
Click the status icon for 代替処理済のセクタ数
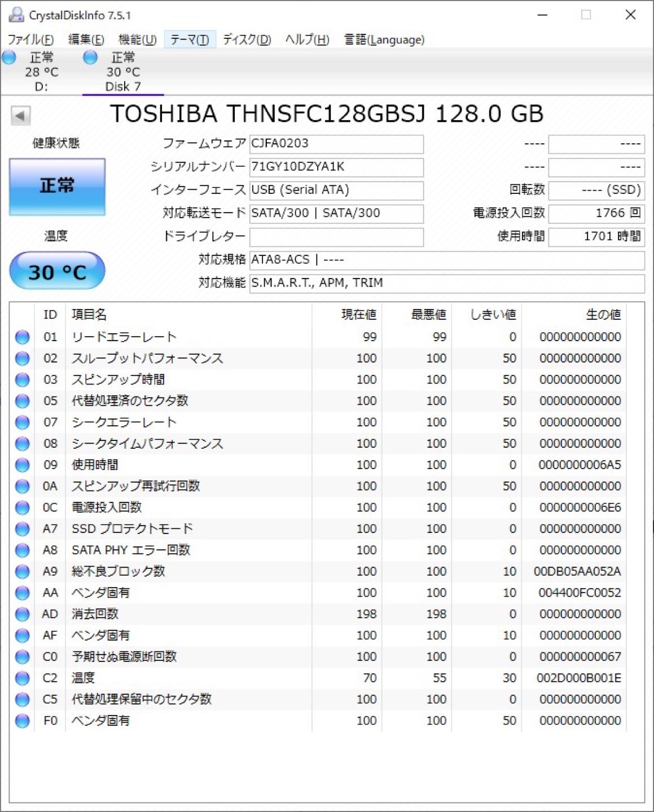tap(23, 401)
